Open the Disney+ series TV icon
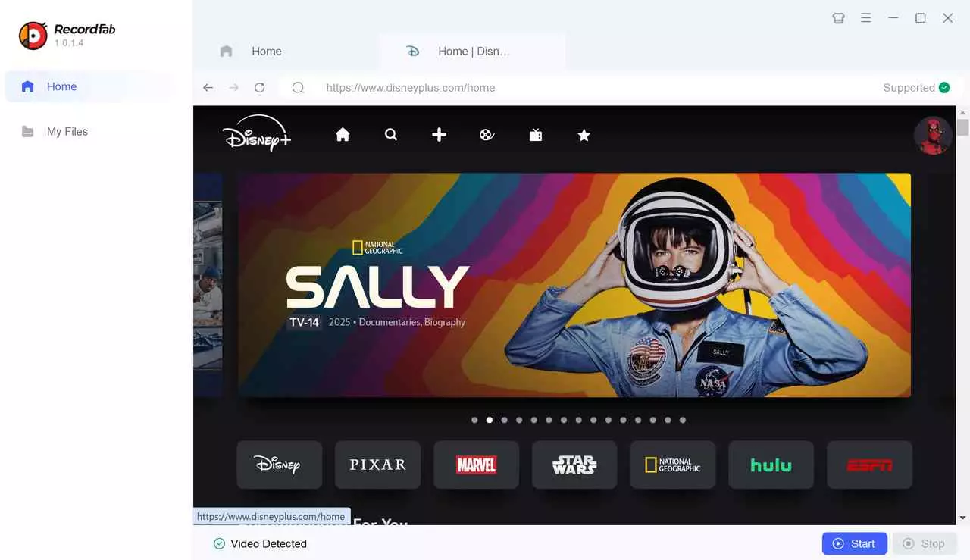 (536, 135)
